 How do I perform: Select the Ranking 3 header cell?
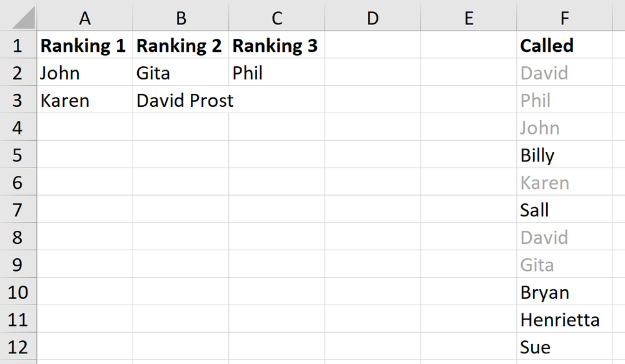pyautogui.click(x=276, y=45)
